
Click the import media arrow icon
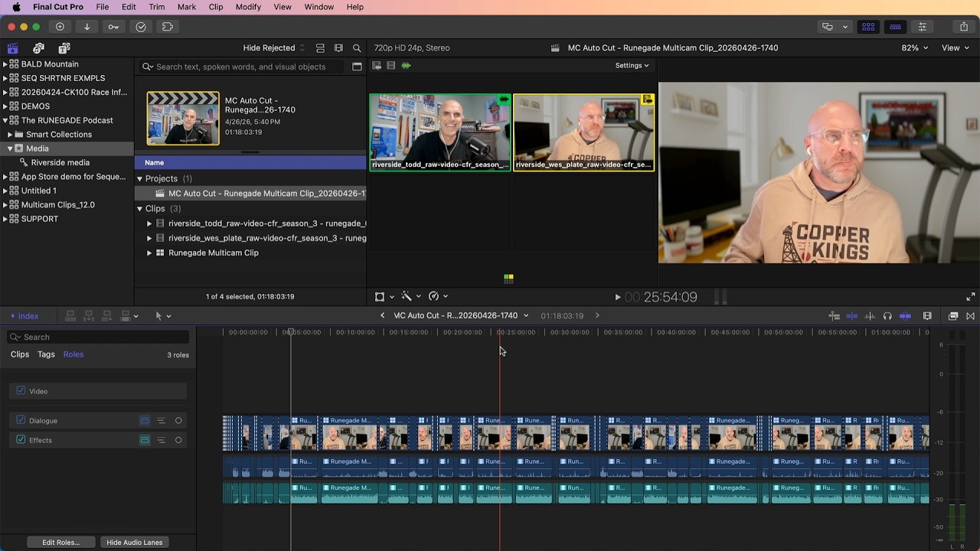(87, 27)
